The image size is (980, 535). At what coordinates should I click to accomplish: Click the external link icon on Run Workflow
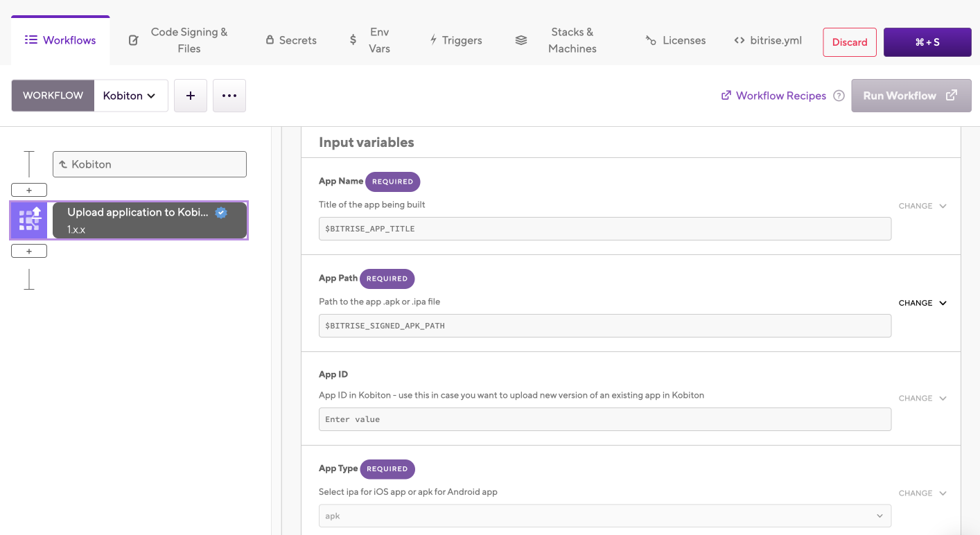(952, 96)
